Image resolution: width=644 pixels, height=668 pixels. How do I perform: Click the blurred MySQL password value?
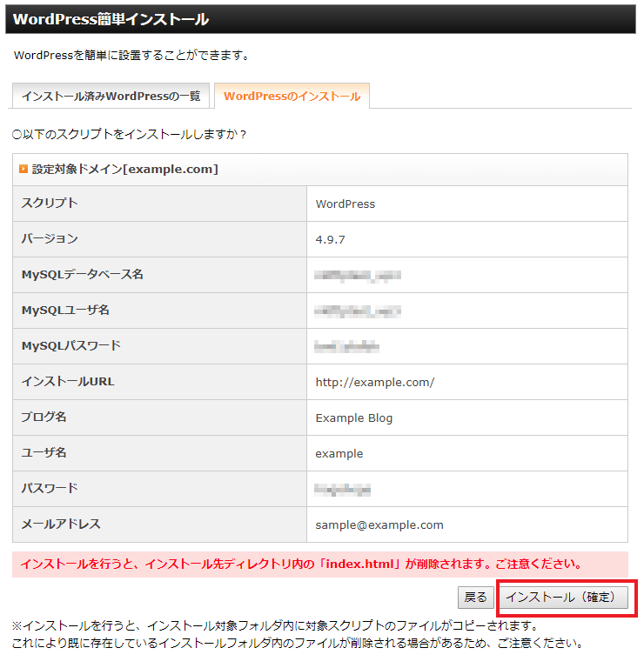[x=346, y=347]
